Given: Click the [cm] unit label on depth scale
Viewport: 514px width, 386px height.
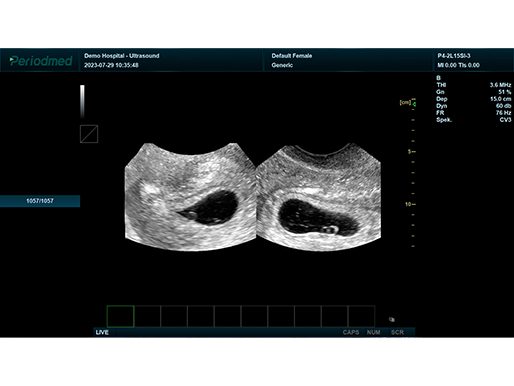Looking at the screenshot, I should click(x=405, y=102).
